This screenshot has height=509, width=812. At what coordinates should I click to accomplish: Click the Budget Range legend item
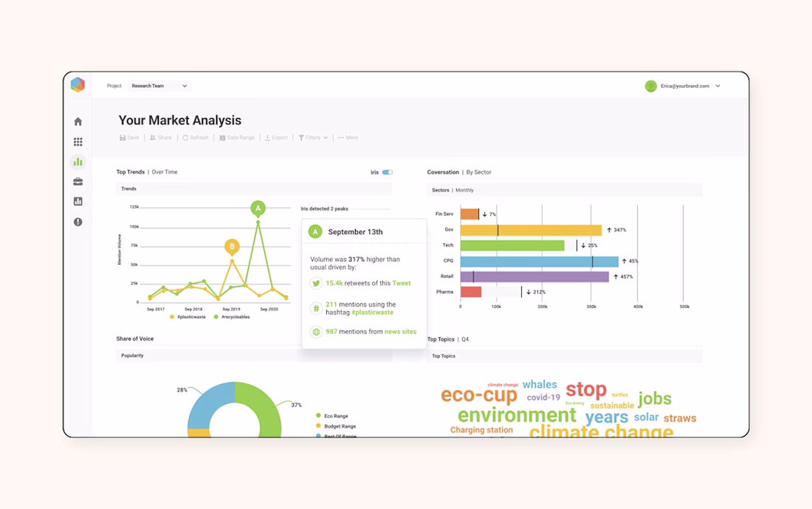(x=336, y=426)
